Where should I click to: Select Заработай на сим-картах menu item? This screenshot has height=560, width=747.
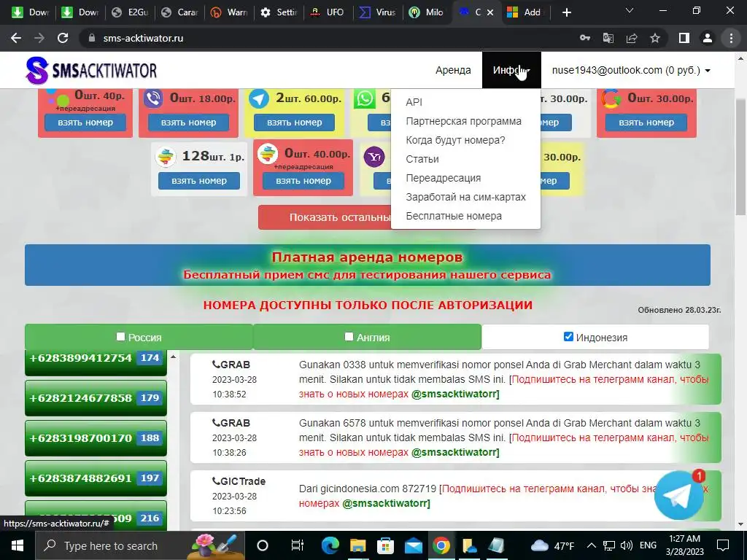click(465, 197)
